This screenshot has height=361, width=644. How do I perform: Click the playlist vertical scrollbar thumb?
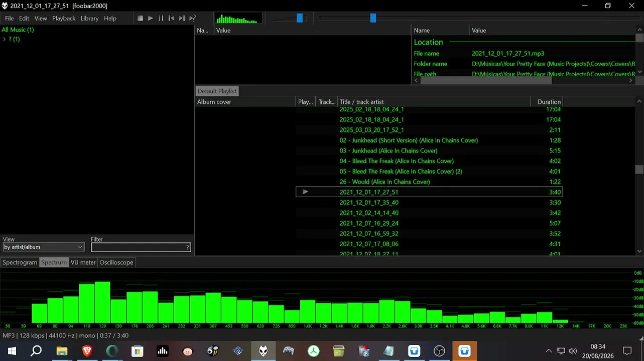click(x=639, y=169)
